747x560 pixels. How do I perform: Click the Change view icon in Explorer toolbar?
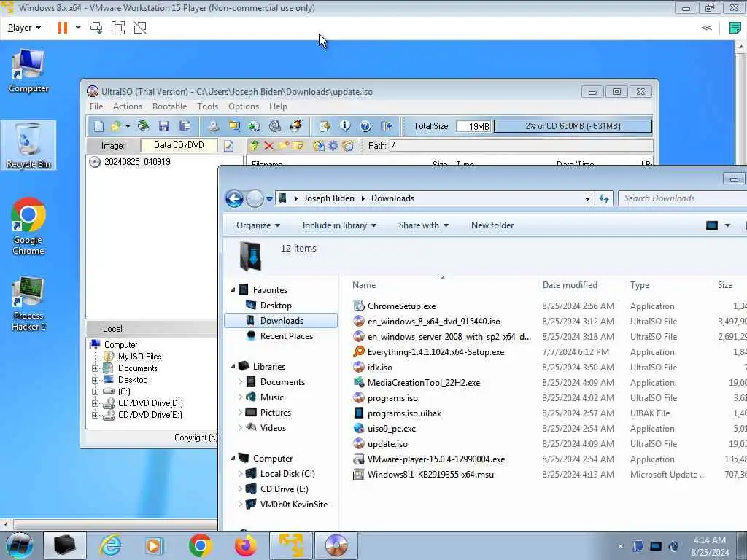pyautogui.click(x=712, y=225)
